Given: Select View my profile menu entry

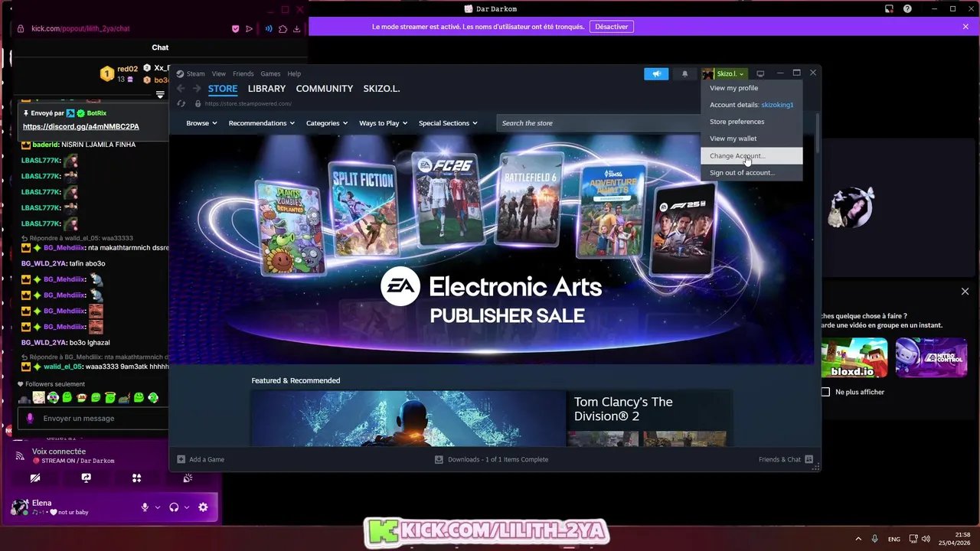Looking at the screenshot, I should coord(751,88).
